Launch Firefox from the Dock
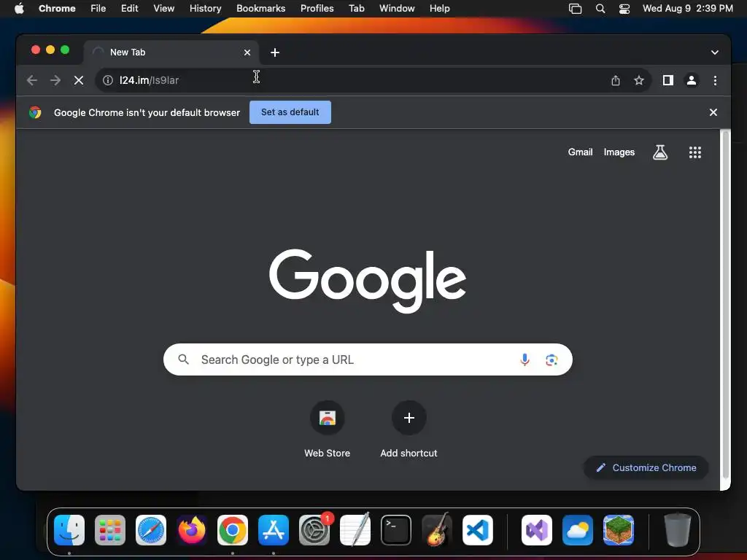This screenshot has height=560, width=747. coord(192,530)
